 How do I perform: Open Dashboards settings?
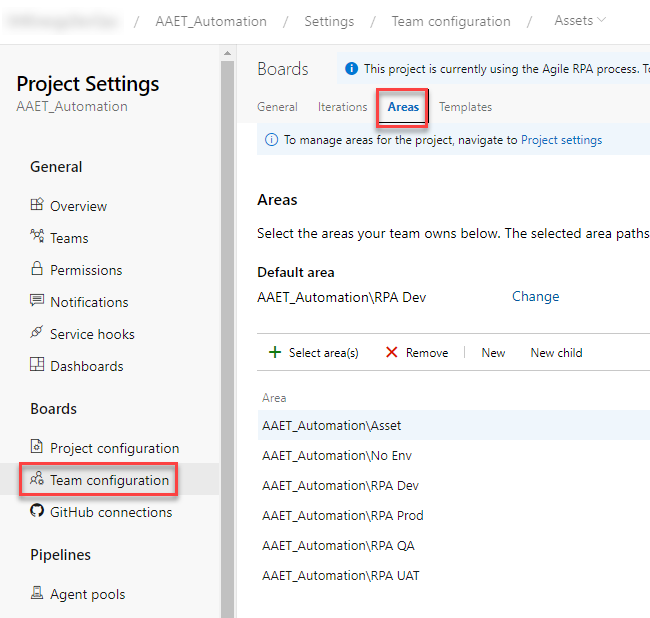[x=87, y=366]
